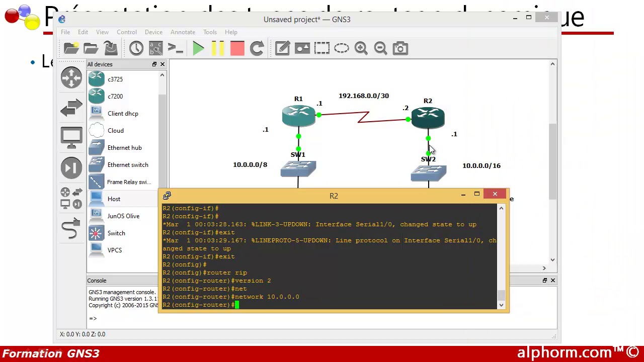The width and height of the screenshot is (644, 362).
Task: Close the All devices dock panel
Action: [163, 64]
